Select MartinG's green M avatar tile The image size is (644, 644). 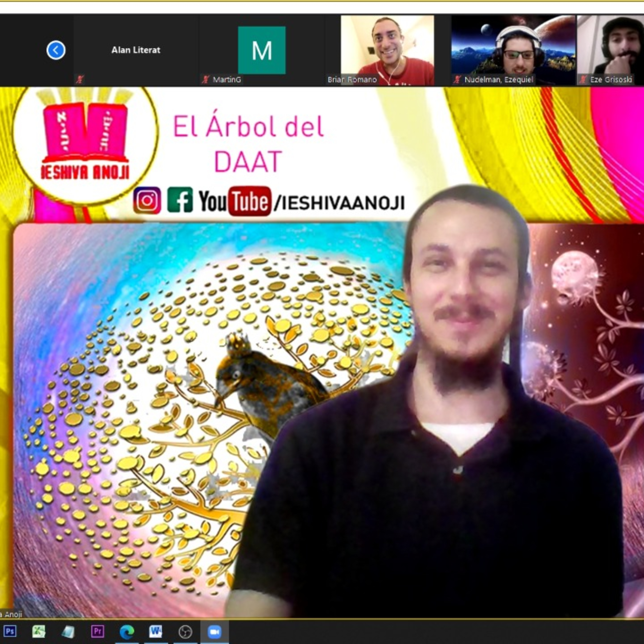tap(262, 50)
